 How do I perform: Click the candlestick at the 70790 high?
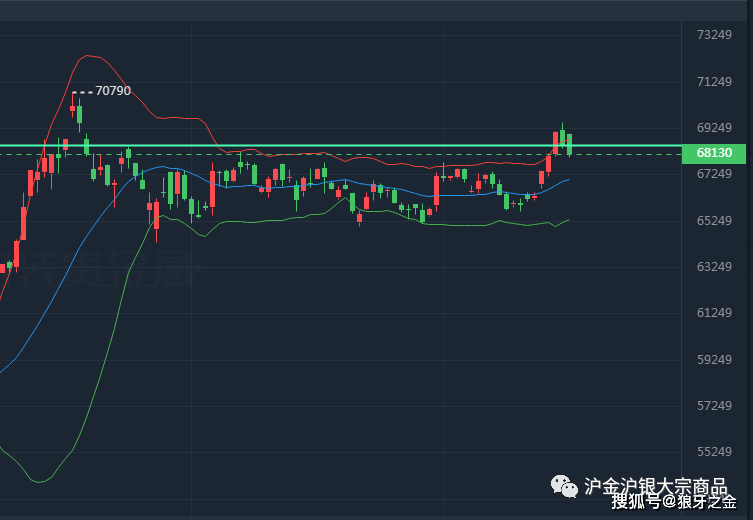coord(73,105)
